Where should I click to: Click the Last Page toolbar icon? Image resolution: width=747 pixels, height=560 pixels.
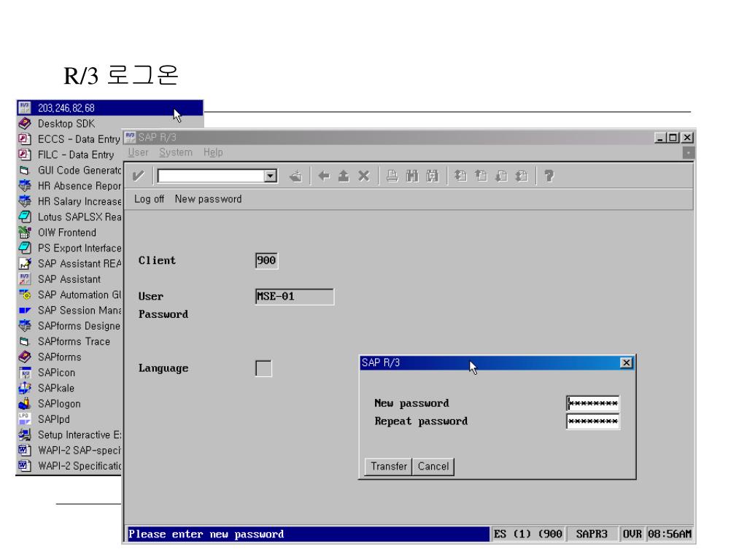coord(522,176)
